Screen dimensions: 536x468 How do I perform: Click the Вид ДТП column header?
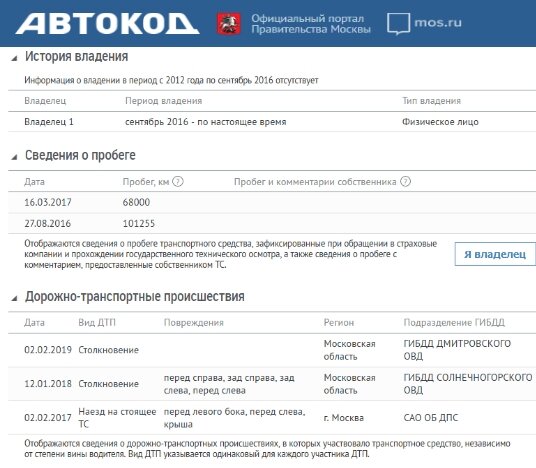(97, 322)
